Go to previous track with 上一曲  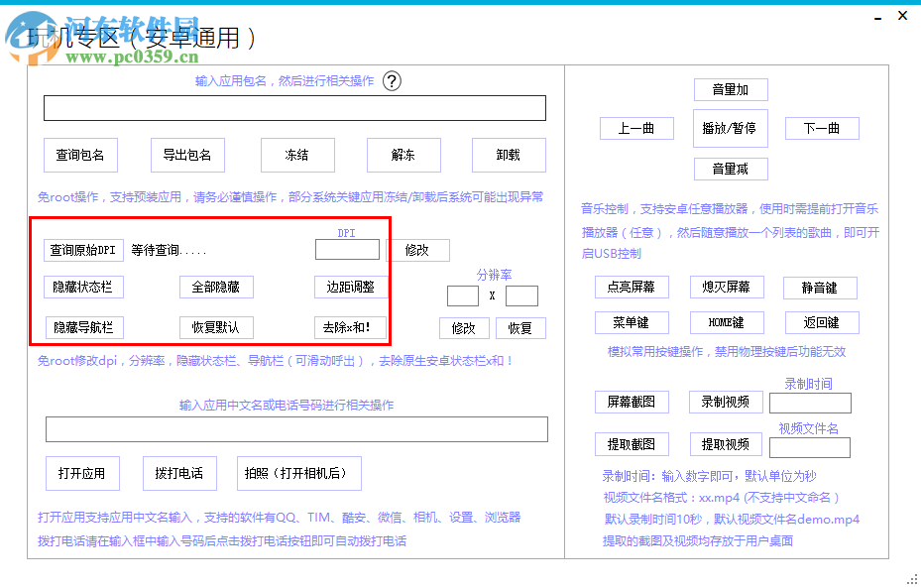tap(636, 129)
